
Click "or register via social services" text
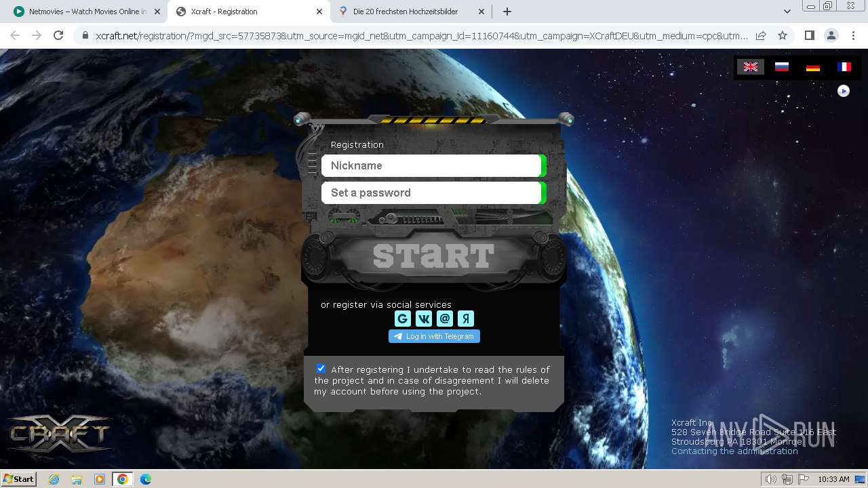(386, 305)
